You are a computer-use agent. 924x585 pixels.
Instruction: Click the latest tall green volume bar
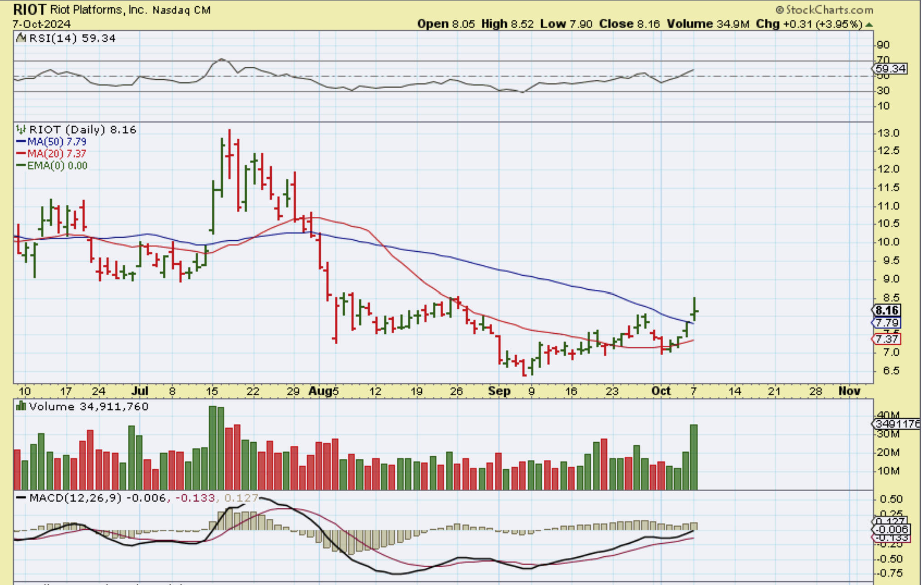click(694, 457)
